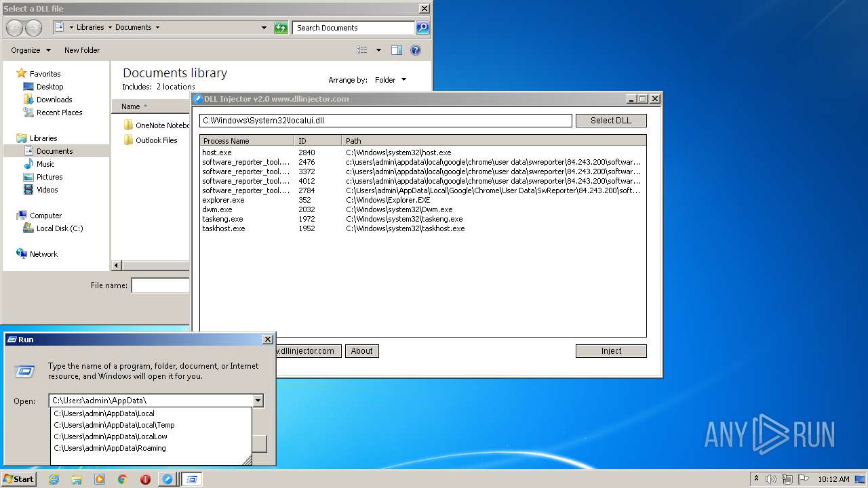The height and width of the screenshot is (488, 868).
Task: Click the Action Center flag icon
Action: coord(804,479)
